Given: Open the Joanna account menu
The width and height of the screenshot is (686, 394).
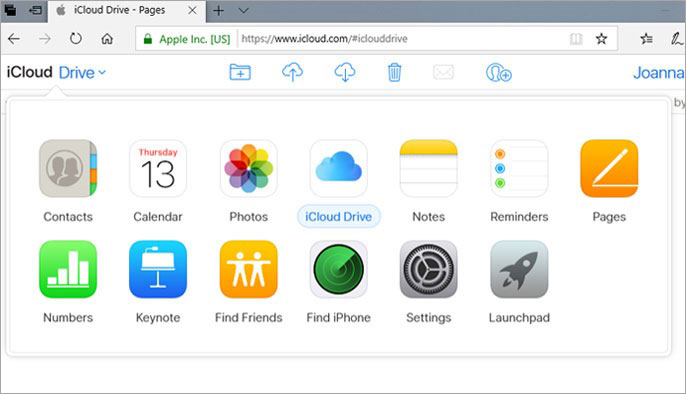Looking at the screenshot, I should pyautogui.click(x=659, y=73).
